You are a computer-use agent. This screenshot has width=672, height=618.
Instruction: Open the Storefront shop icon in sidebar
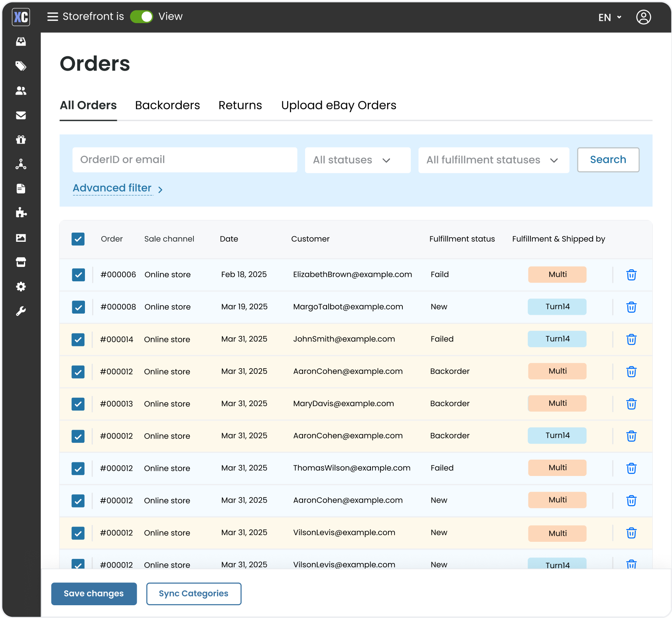pyautogui.click(x=21, y=262)
